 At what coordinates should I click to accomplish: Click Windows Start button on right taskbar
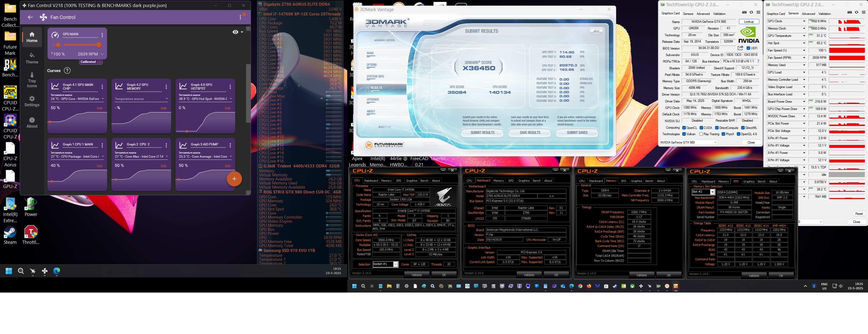click(354, 286)
